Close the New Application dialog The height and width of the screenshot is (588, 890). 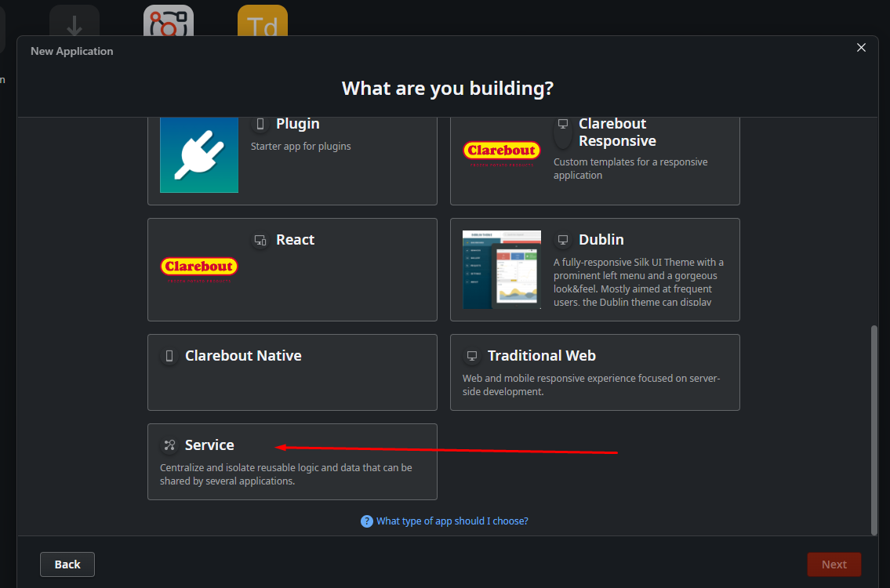[x=861, y=48]
